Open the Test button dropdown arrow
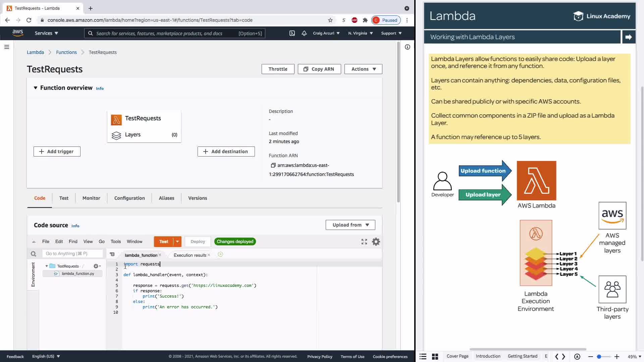Screen dimensions: 644x362 (177, 242)
